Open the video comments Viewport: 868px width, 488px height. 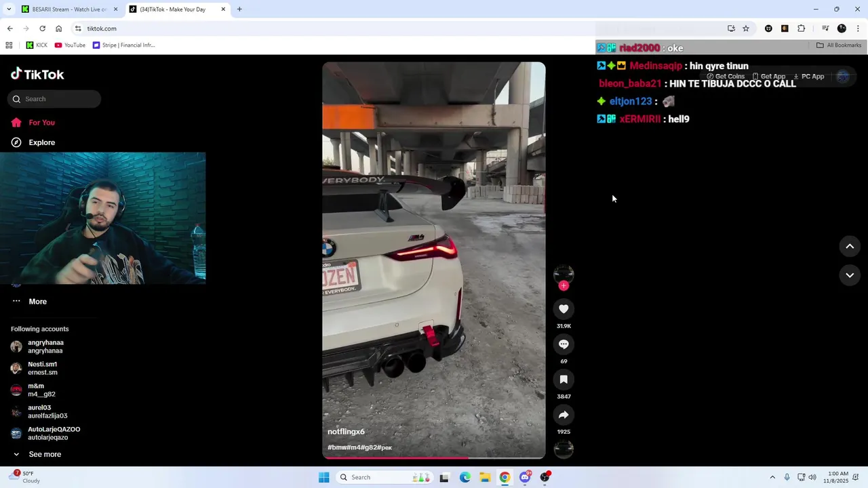coord(564,344)
